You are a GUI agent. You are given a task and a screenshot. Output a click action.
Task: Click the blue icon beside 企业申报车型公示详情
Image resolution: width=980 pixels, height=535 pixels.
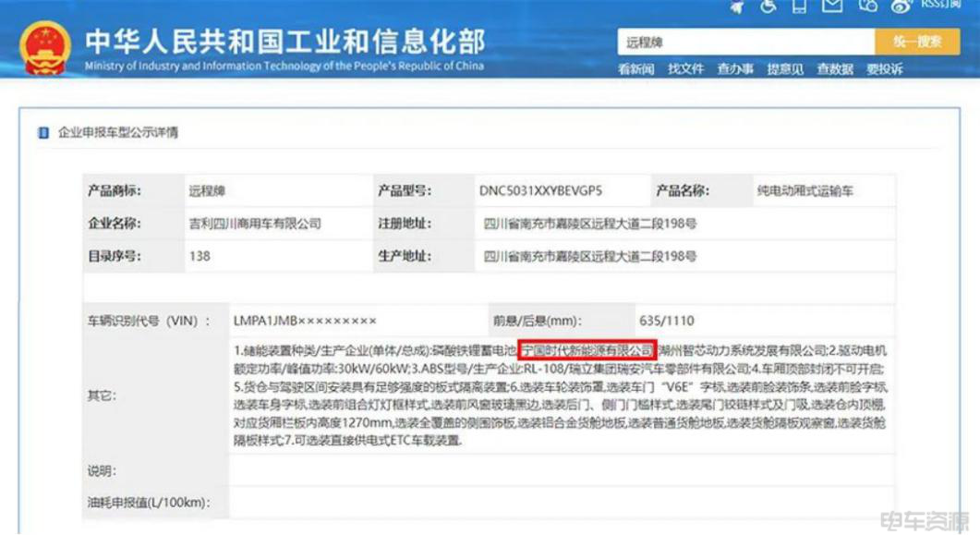click(42, 132)
